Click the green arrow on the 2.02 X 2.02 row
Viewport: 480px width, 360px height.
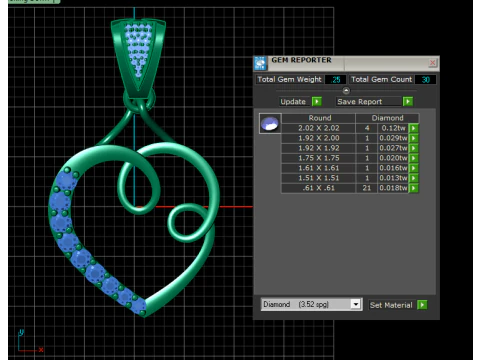coord(413,128)
